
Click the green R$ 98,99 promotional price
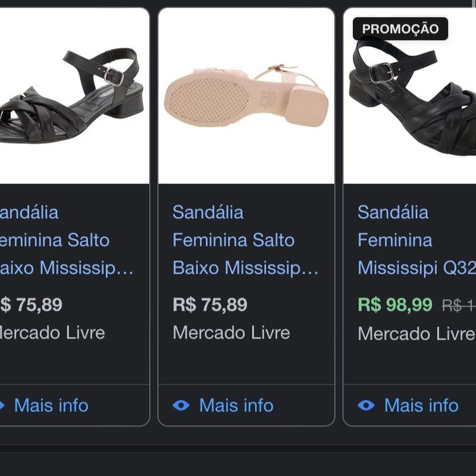click(394, 305)
